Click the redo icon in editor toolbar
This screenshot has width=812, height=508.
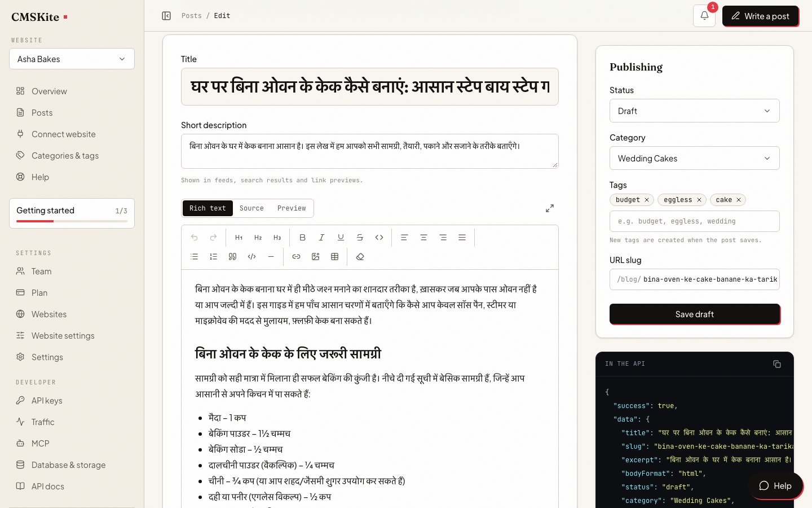214,238
